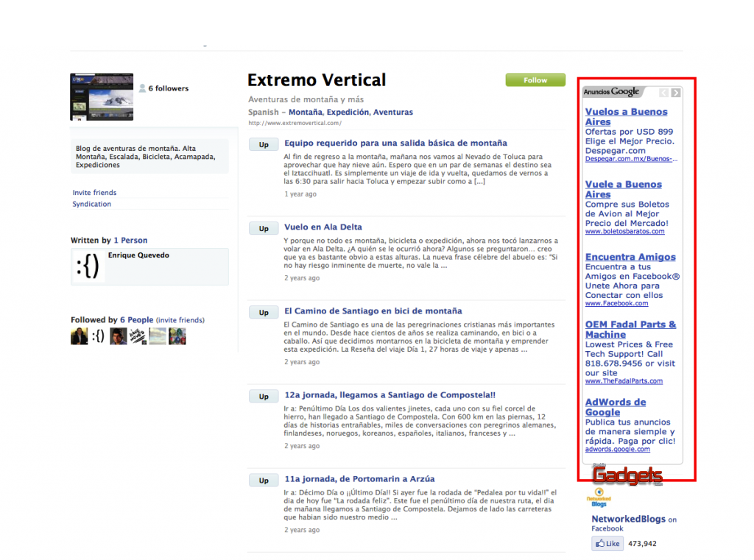
Task: Click the '1 year ago' timestamp text
Action: (x=300, y=194)
